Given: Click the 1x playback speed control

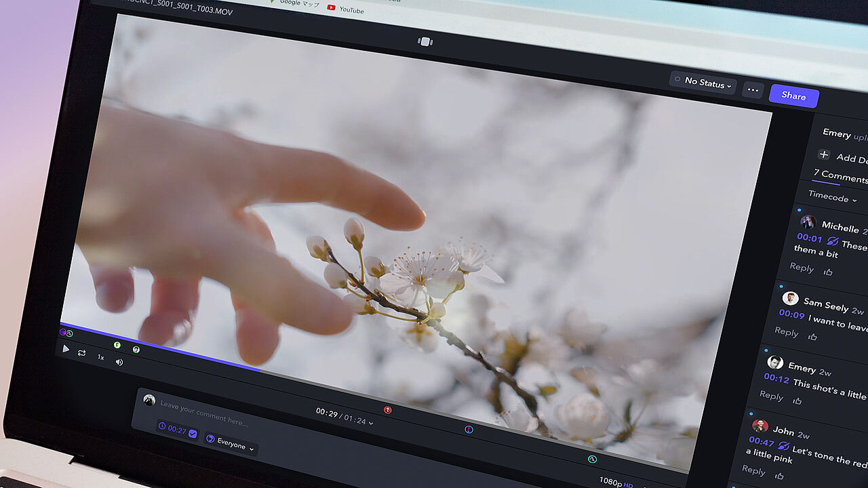Looking at the screenshot, I should tap(100, 357).
